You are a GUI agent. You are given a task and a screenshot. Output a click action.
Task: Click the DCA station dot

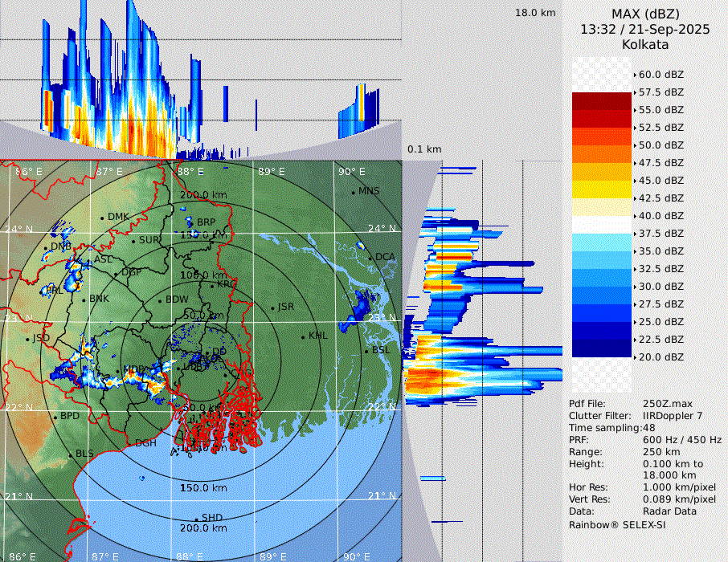pyautogui.click(x=370, y=257)
